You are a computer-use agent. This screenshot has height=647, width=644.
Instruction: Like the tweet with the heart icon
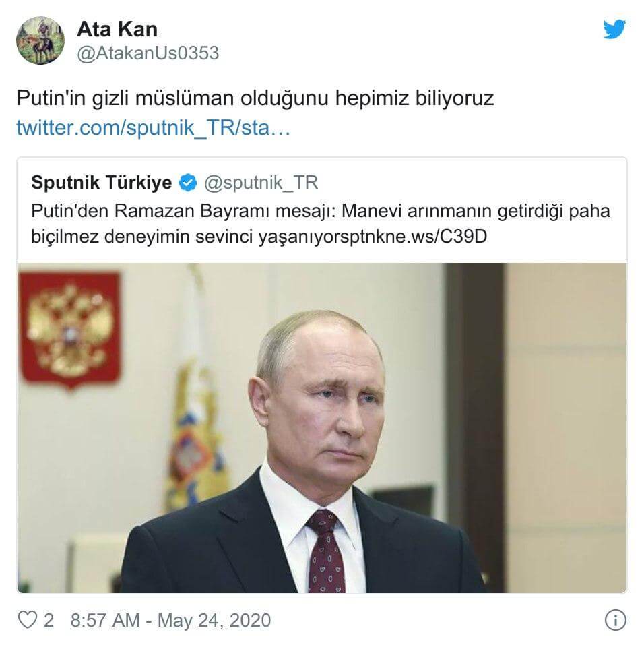28,620
